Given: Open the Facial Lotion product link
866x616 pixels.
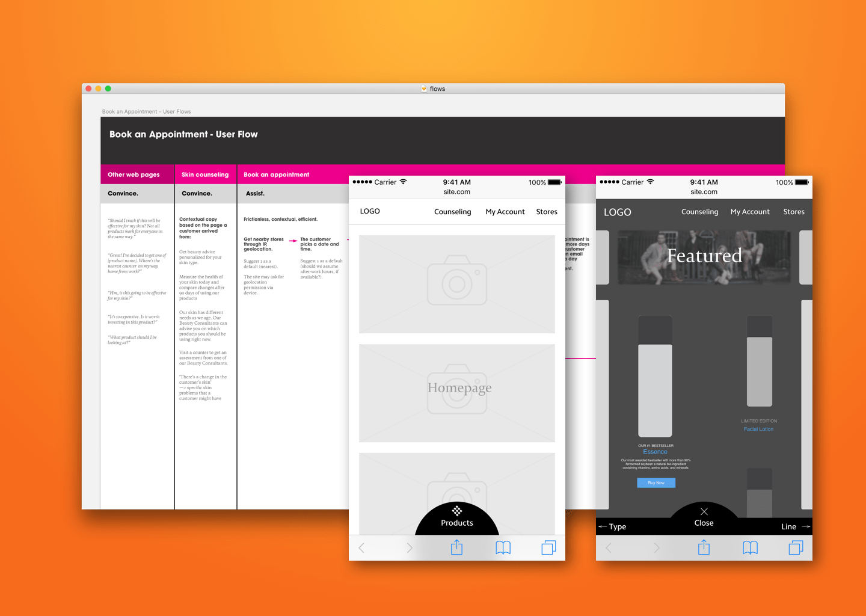Looking at the screenshot, I should click(x=758, y=429).
